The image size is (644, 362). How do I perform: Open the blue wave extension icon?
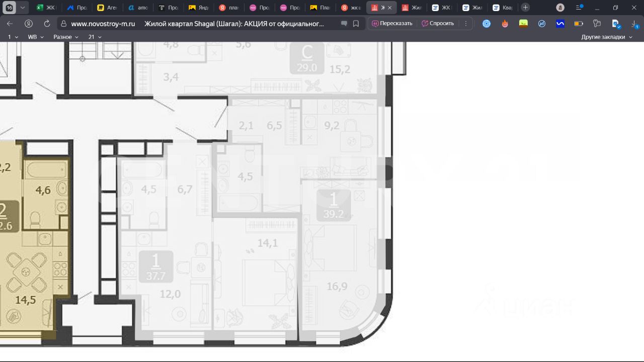pos(560,24)
